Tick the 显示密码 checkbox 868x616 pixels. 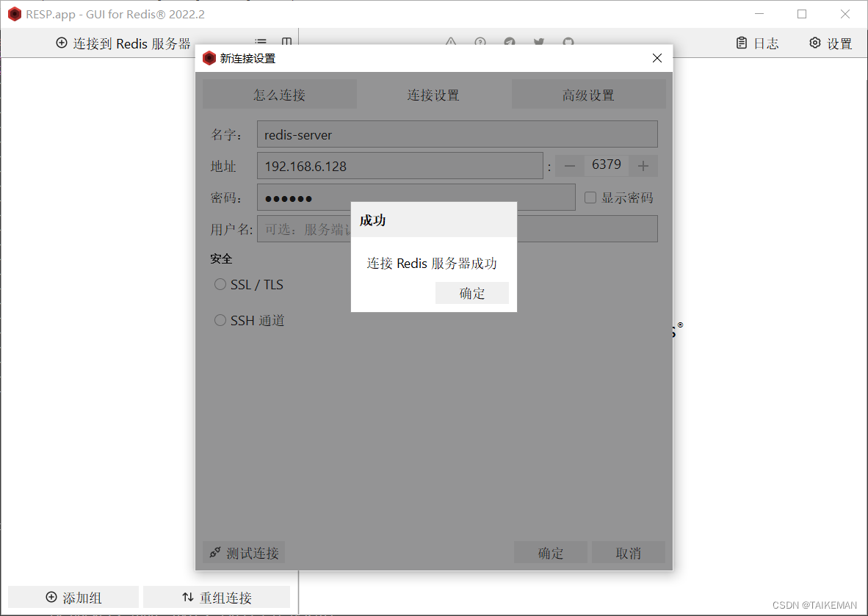coord(590,198)
